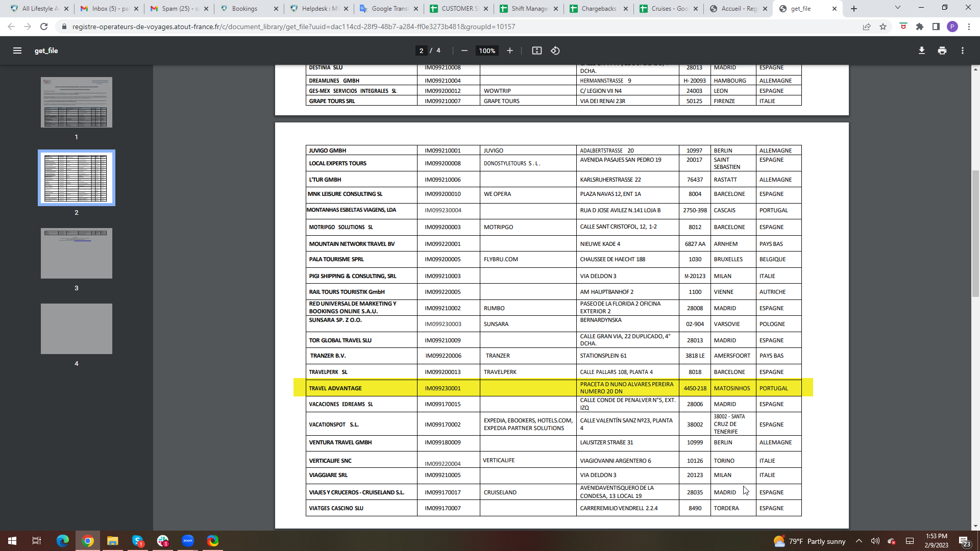Open the Chrome extensions puzzle icon

[x=920, y=27]
